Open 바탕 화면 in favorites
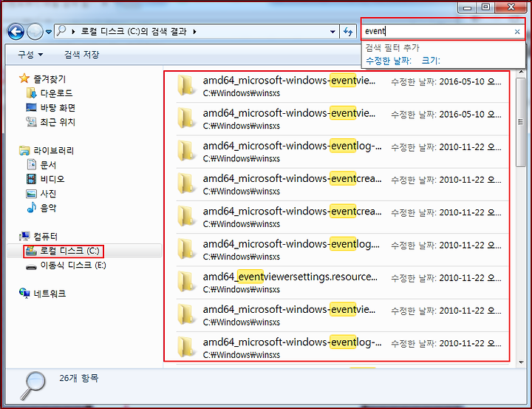The width and height of the screenshot is (532, 409). pos(58,108)
